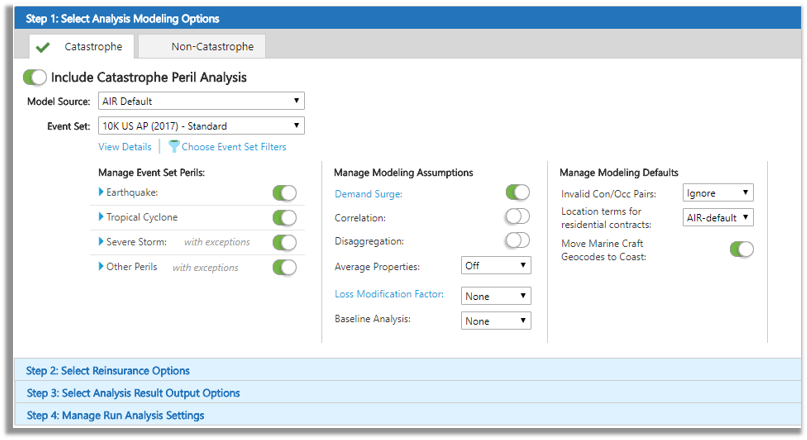The width and height of the screenshot is (807, 440).
Task: Open the Event Set dropdown
Action: tap(201, 126)
